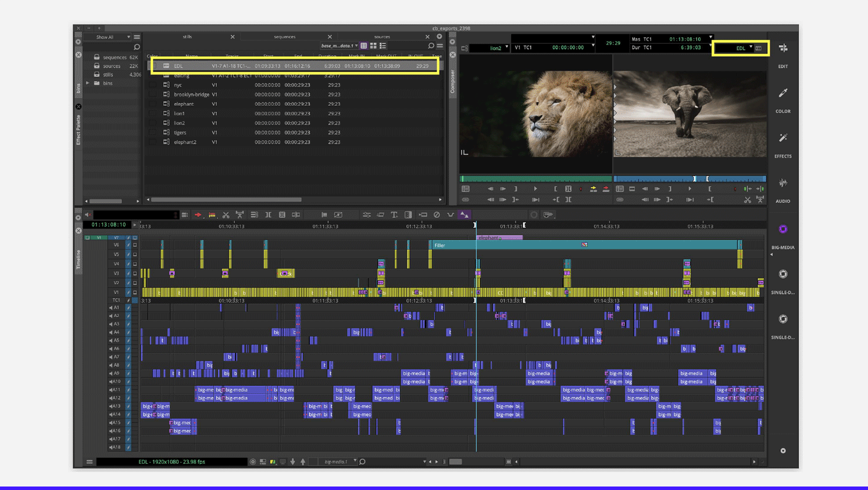This screenshot has height=490, width=868.
Task: Toggle the V3 track selector
Action: [x=116, y=273]
